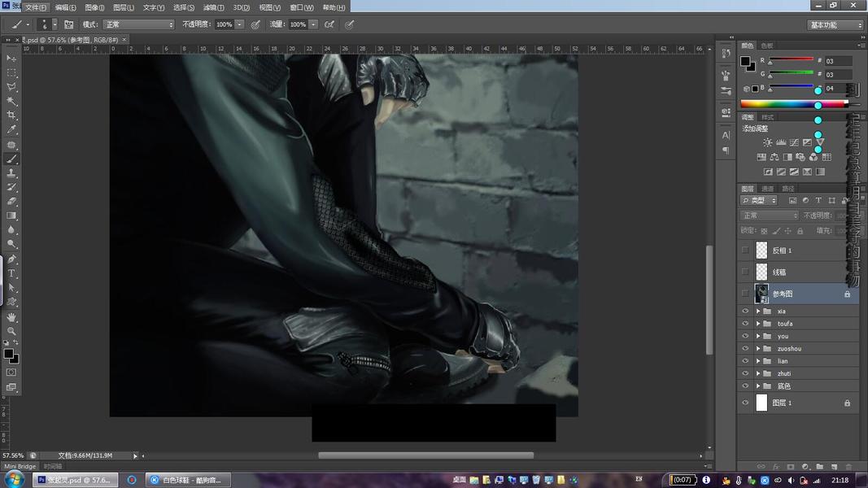Open the Character panel icon
This screenshot has height=488, width=868.
[726, 135]
